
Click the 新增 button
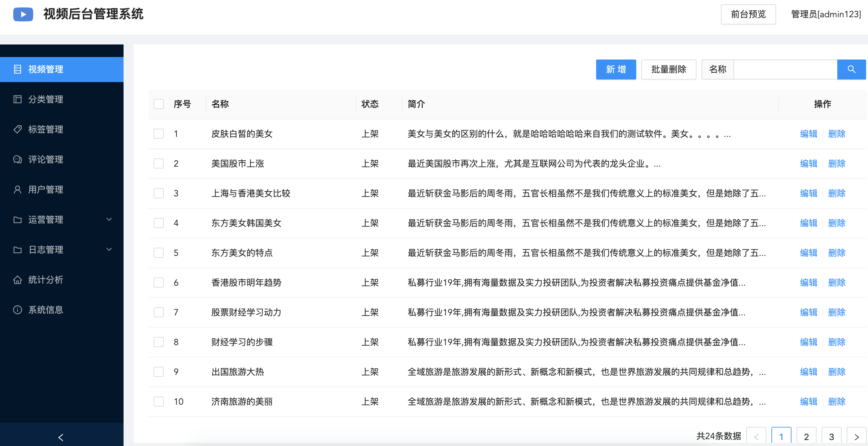[616, 69]
